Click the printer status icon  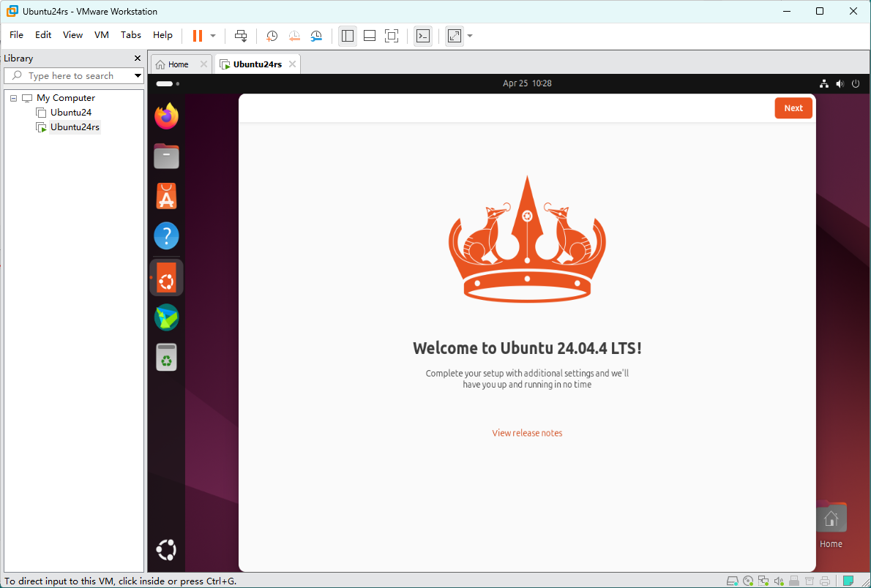pos(824,581)
